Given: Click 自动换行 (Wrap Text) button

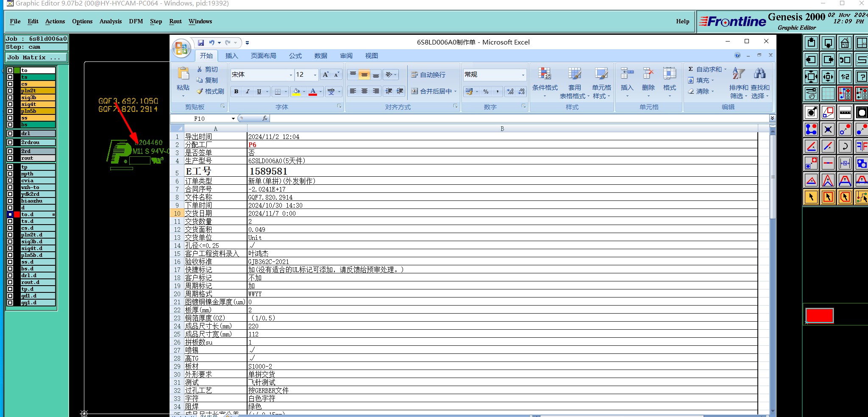Looking at the screenshot, I should click(428, 75).
